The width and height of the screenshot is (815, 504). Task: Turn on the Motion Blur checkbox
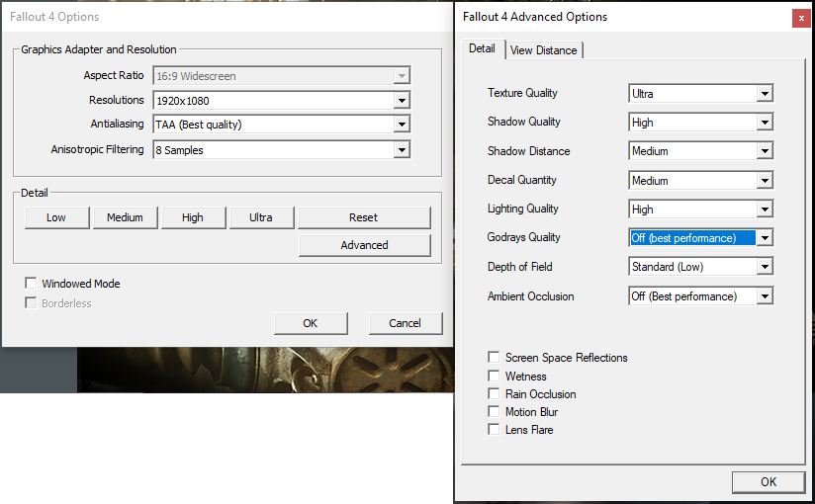(x=494, y=411)
